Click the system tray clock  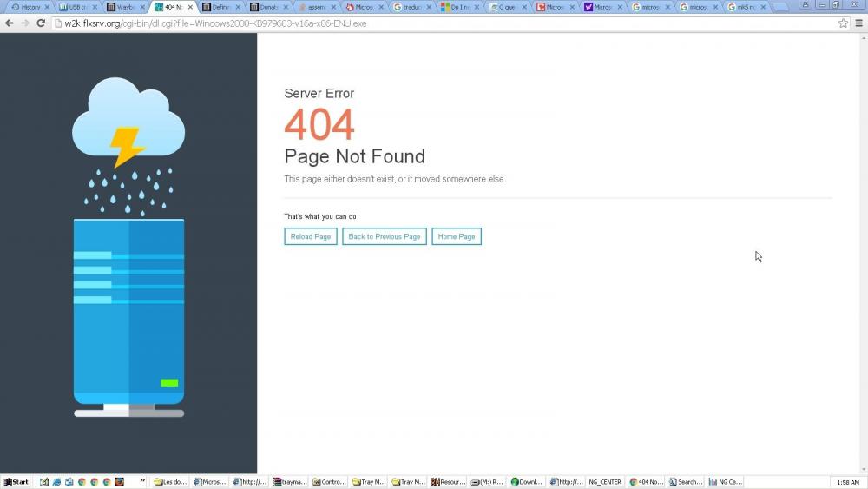[848, 482]
